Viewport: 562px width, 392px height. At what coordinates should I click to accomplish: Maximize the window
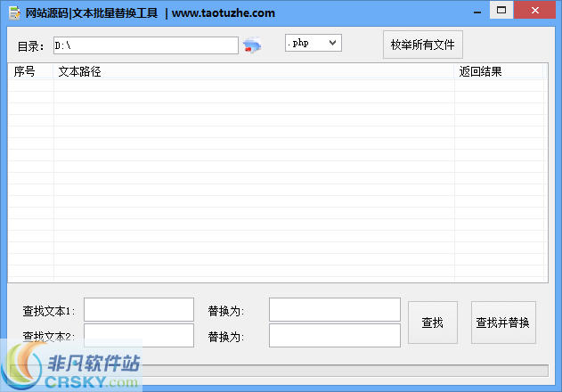pos(501,10)
